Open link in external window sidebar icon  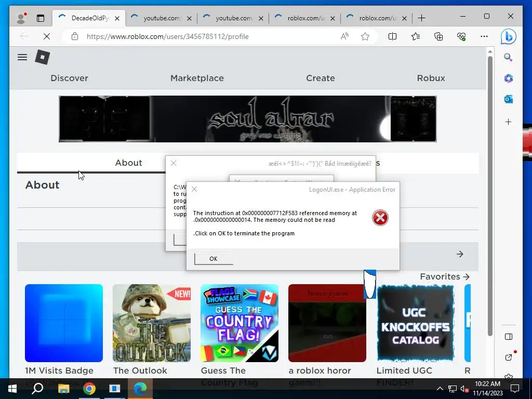click(508, 357)
